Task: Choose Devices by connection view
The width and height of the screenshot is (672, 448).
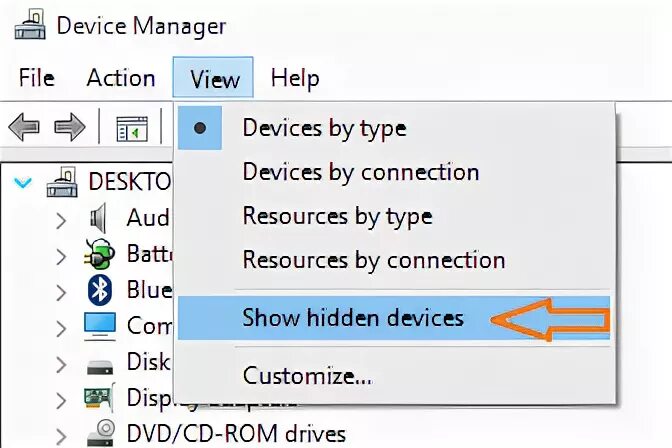Action: (360, 172)
